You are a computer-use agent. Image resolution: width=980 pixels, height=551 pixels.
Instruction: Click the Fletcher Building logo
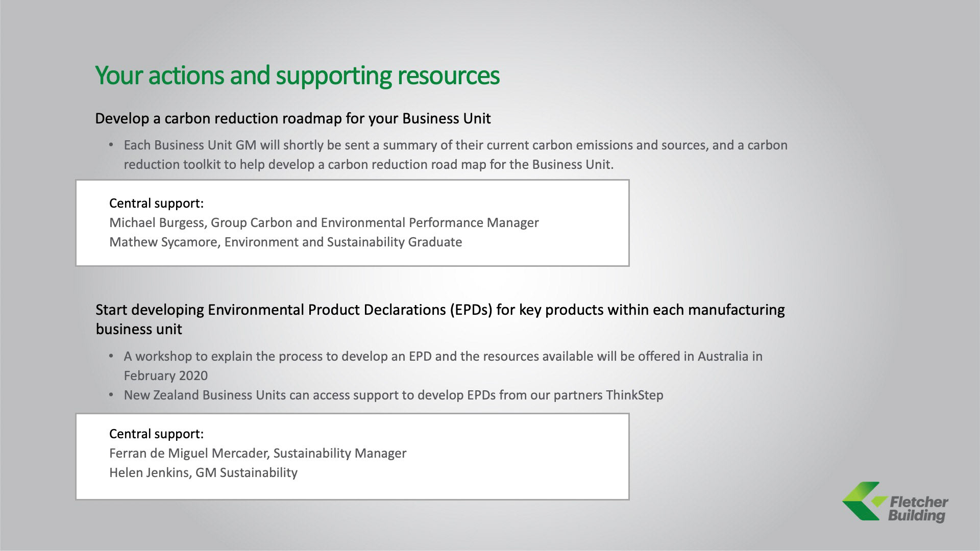(x=895, y=502)
